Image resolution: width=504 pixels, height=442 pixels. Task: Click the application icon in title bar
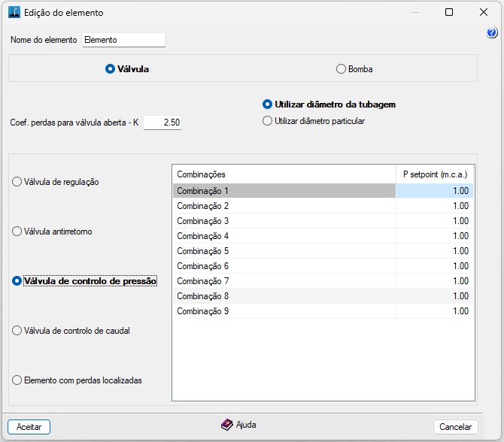14,12
